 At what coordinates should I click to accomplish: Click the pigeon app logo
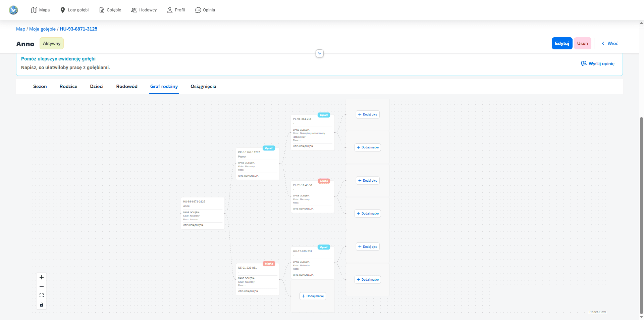click(13, 10)
